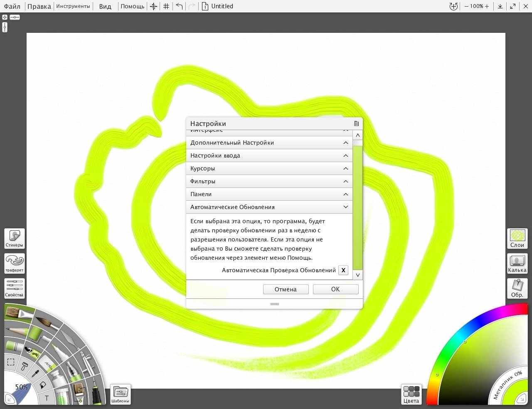Image resolution: width=532 pixels, height=409 pixels.
Task: Click the download-arrow minimize icon
Action: coord(500,6)
